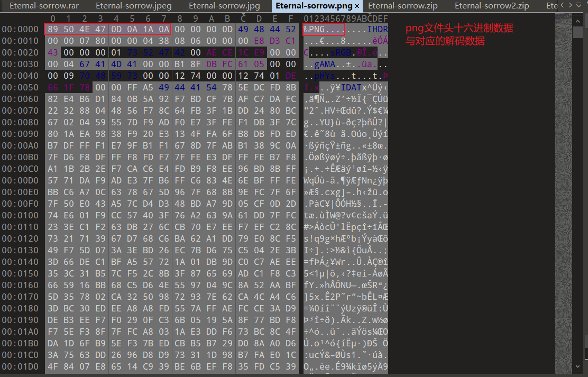This screenshot has height=377, width=588.
Task: Click decoded text s!q9g in row 00:0120
Action: coord(317,238)
